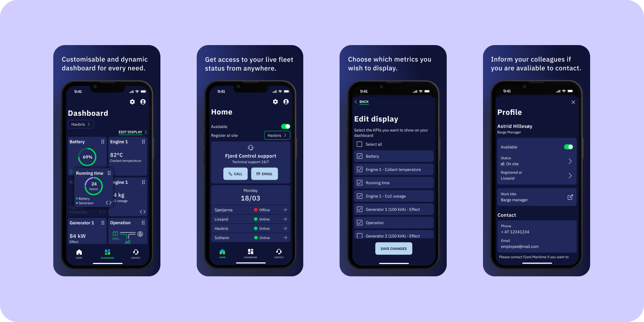Click the settings gear icon on dashboard
Screen dimensions: 644x322
click(132, 102)
